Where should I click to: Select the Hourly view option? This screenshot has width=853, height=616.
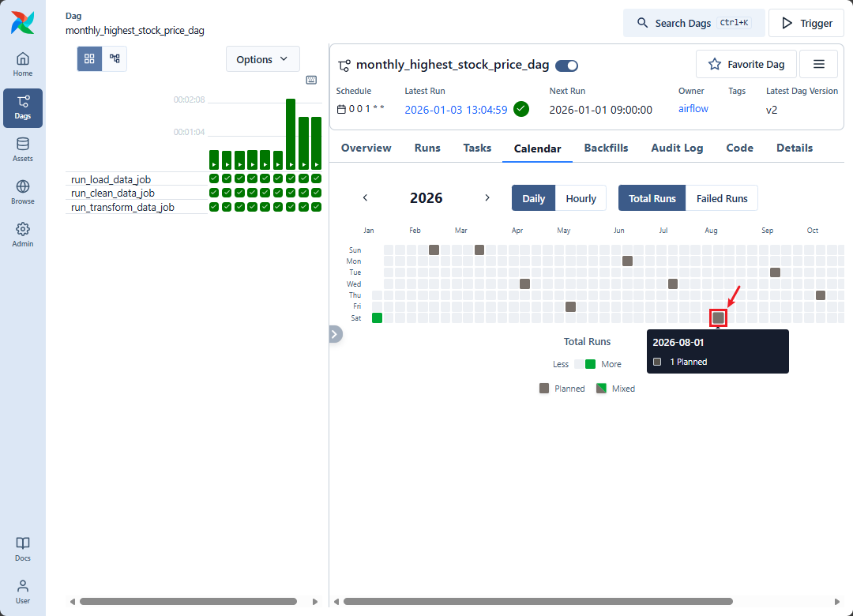tap(581, 198)
